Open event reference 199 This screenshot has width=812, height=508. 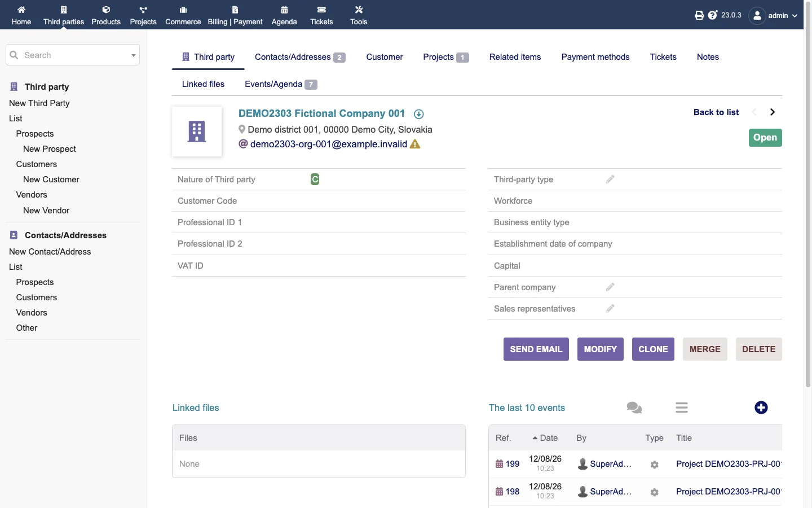[507, 464]
